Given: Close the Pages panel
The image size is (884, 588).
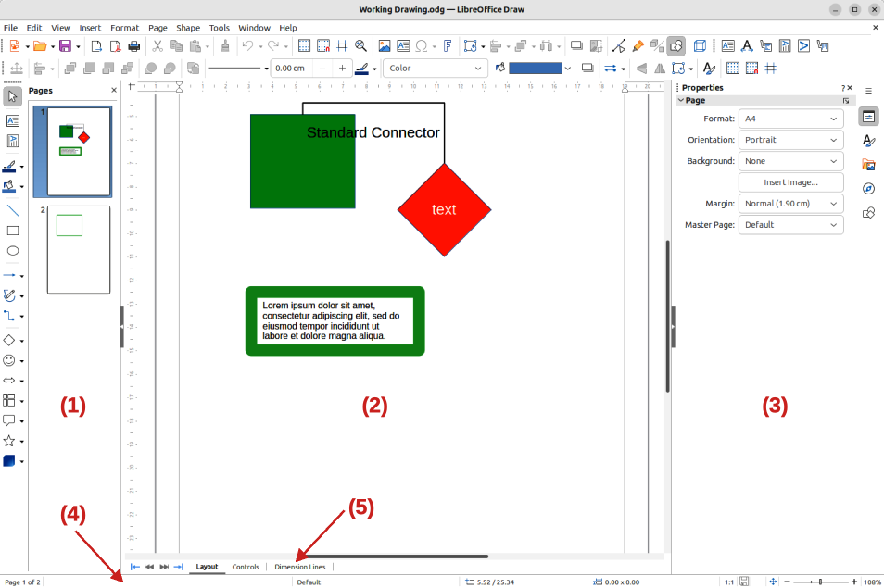Looking at the screenshot, I should 114,90.
